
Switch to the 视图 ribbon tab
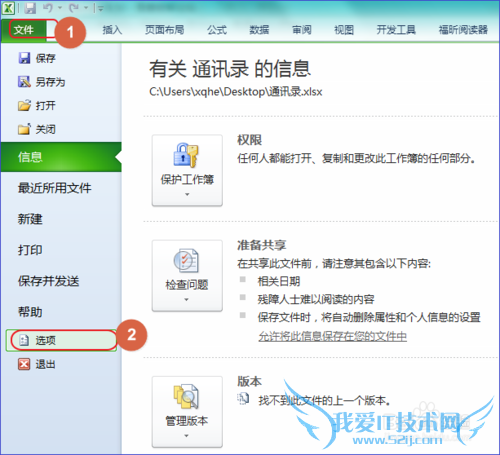344,30
